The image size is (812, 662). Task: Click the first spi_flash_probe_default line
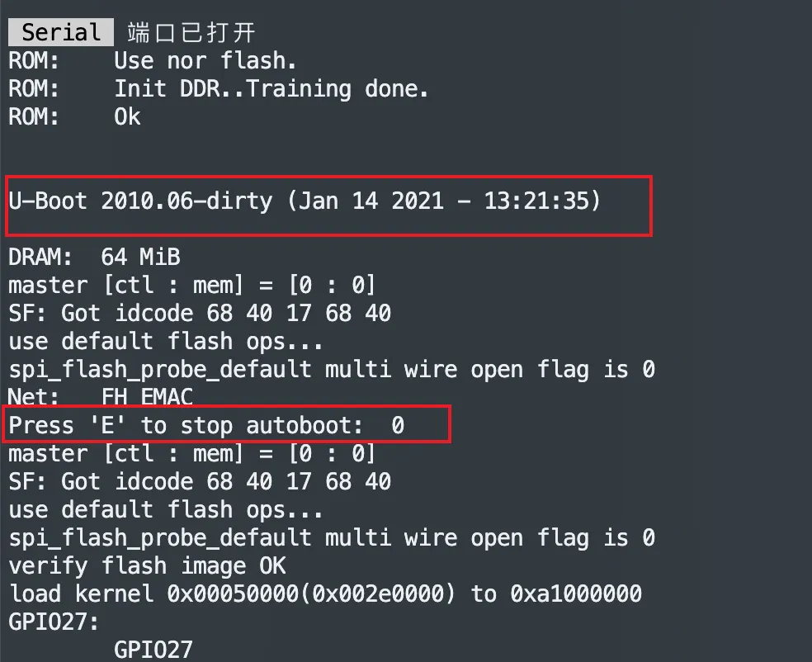click(x=332, y=370)
